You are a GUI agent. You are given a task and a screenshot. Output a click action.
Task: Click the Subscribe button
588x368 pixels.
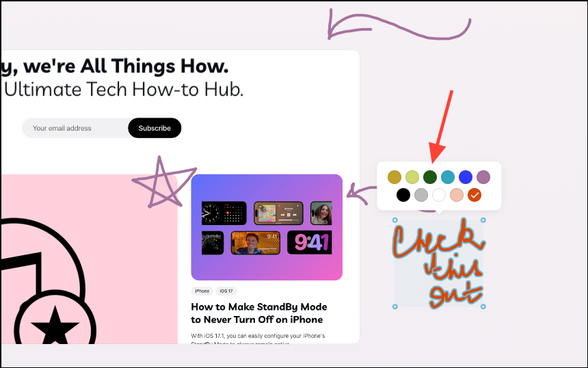pyautogui.click(x=155, y=128)
